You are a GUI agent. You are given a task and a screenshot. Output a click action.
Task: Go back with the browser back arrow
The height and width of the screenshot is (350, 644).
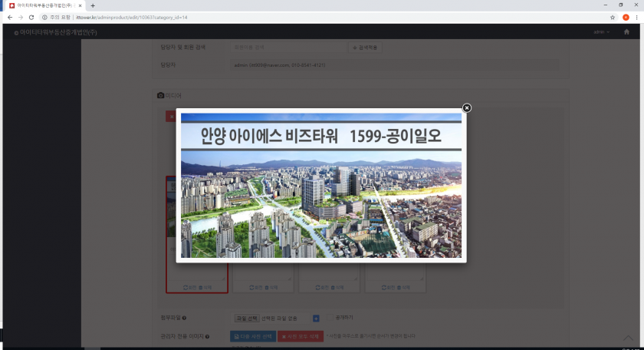10,17
